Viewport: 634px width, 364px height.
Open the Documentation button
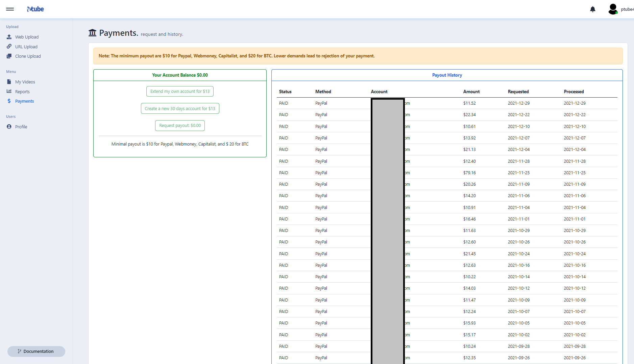tap(36, 351)
